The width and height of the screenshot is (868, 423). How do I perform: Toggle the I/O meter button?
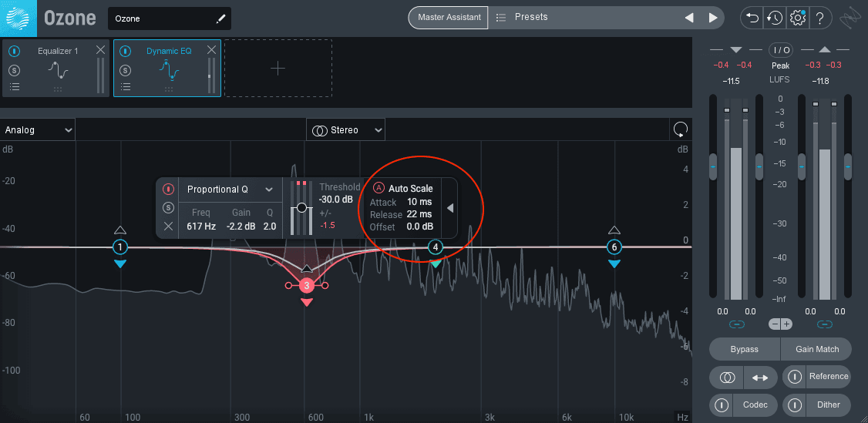click(x=781, y=50)
